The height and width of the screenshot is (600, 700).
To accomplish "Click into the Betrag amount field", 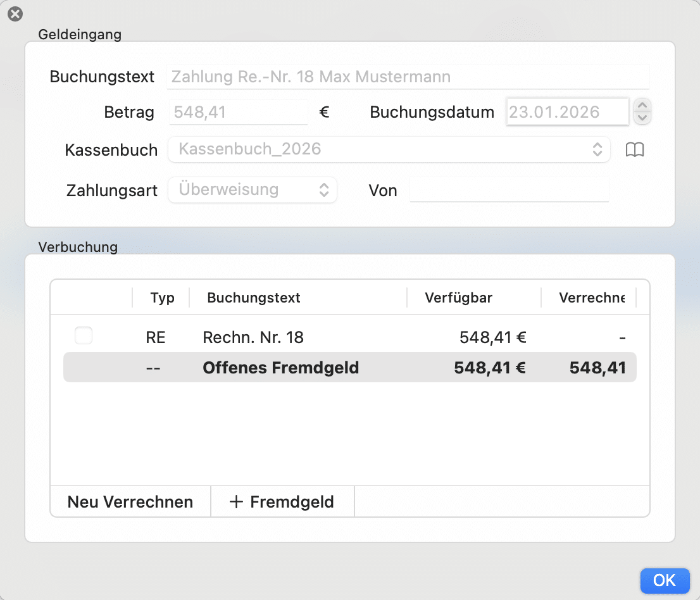I will tap(238, 113).
